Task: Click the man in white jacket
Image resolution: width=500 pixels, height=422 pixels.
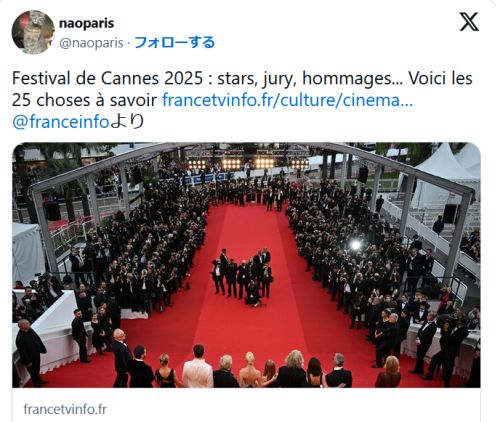Action: 197,367
